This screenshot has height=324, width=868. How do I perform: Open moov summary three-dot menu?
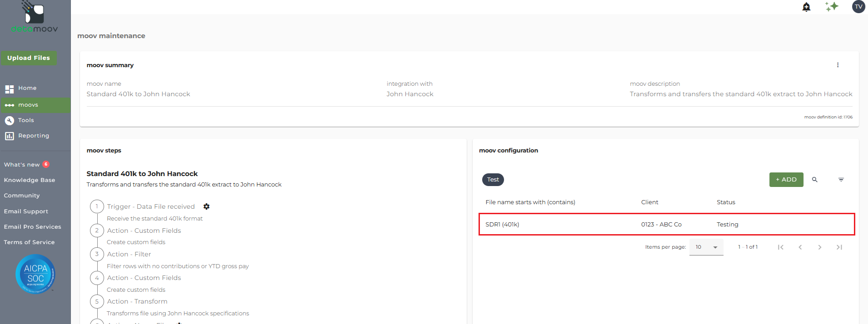838,65
